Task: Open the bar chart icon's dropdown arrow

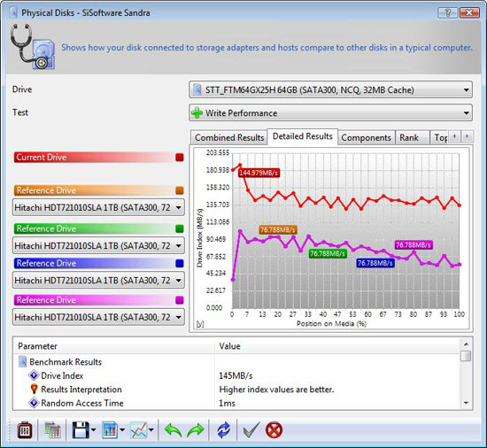Action: [x=122, y=430]
